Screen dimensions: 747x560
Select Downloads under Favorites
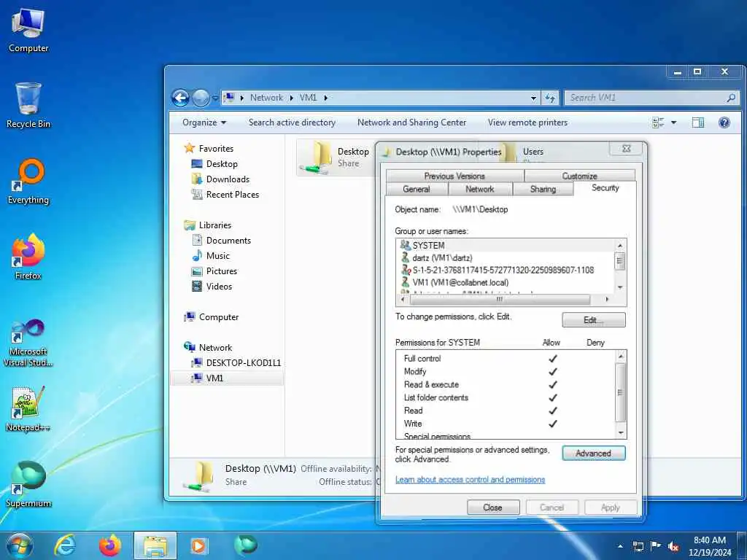[228, 179]
